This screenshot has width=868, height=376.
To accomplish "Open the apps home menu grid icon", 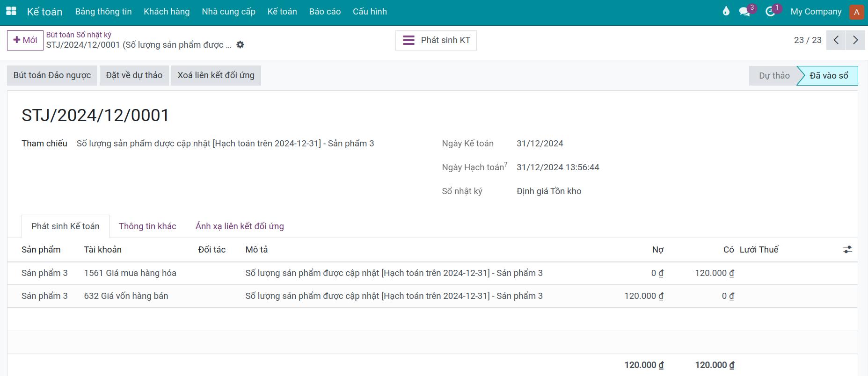I will pos(11,11).
